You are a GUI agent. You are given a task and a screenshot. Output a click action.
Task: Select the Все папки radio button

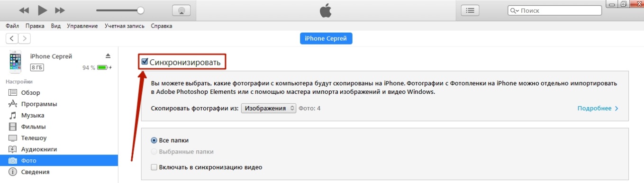pos(154,140)
